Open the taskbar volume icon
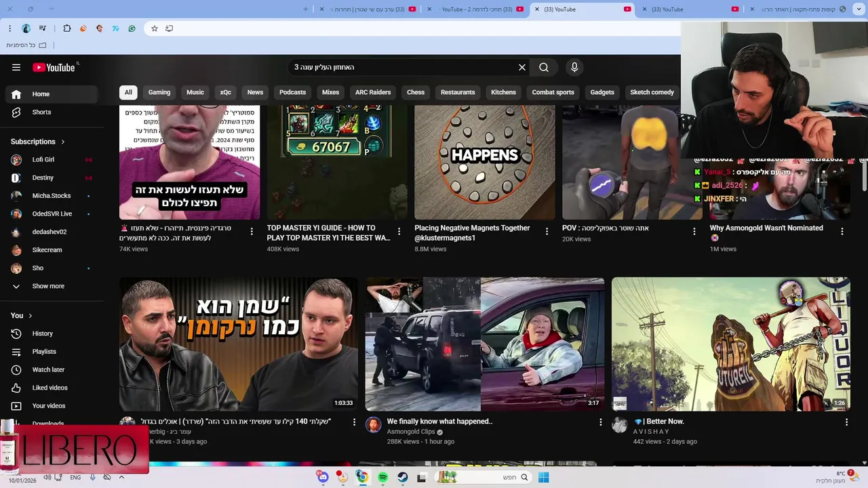The image size is (868, 488). (x=47, y=477)
